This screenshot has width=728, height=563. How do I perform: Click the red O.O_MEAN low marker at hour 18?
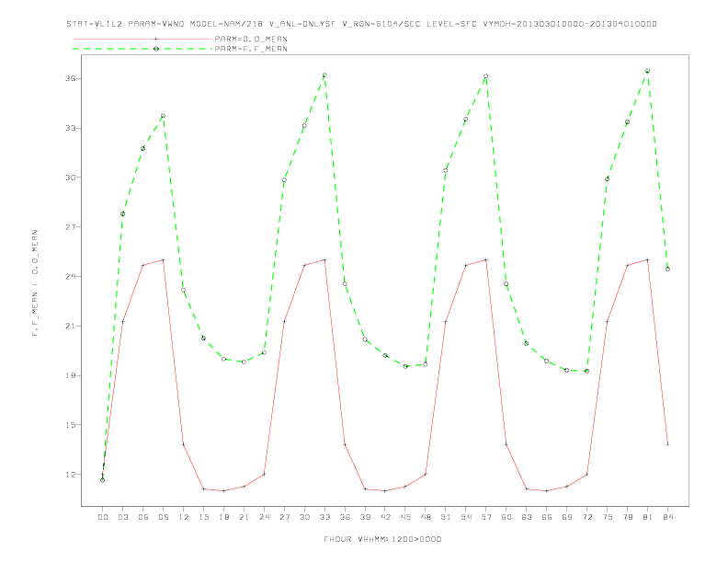223,490
